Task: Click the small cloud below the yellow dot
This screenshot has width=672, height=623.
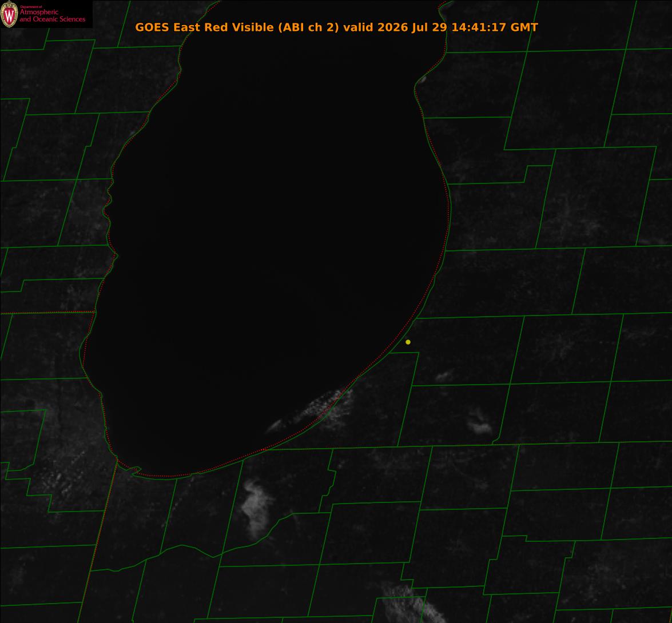Action: (x=444, y=376)
